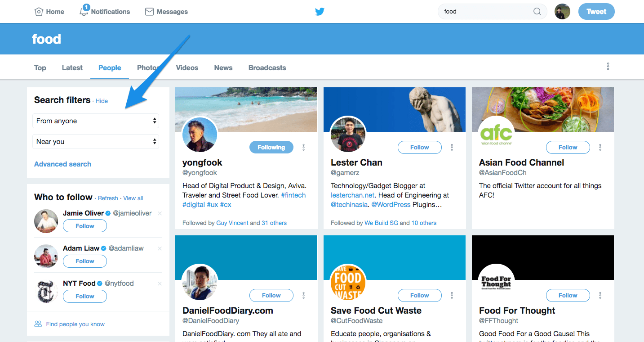644x342 pixels.
Task: Open the We Build SG follower link
Action: tap(381, 223)
